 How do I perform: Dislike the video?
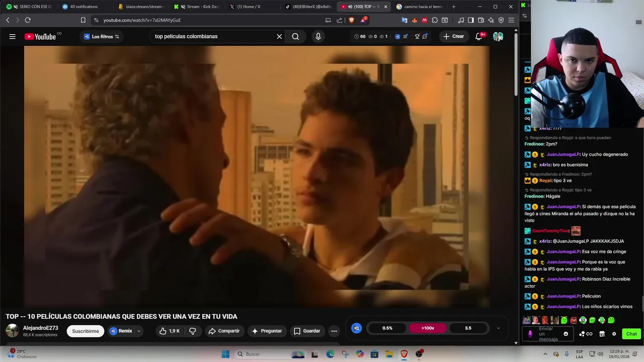click(x=192, y=331)
